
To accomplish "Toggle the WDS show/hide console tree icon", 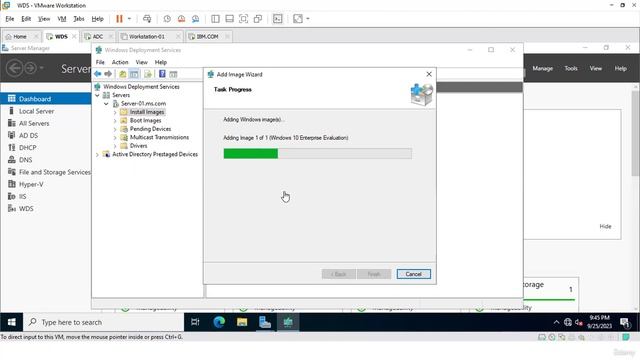I will [134, 74].
